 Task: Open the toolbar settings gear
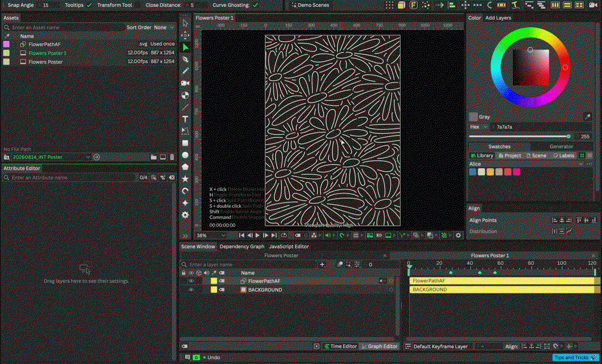[185, 215]
